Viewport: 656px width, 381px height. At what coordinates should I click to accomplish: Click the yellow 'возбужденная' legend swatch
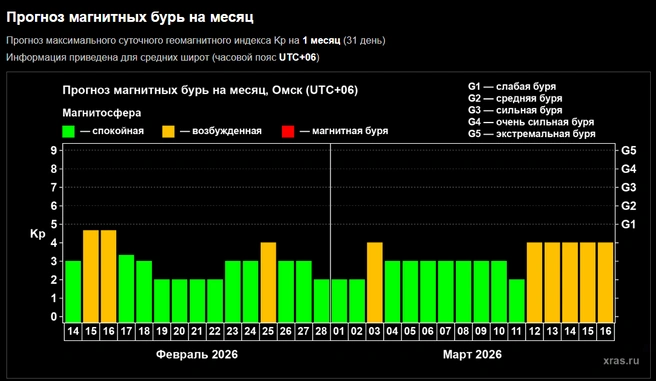tap(168, 131)
